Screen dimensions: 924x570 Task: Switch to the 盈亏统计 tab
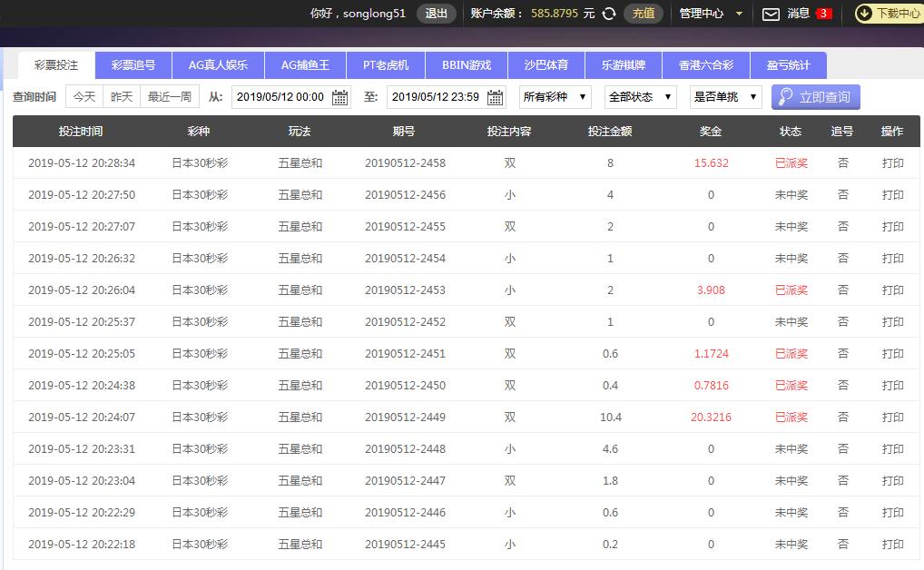[x=788, y=65]
